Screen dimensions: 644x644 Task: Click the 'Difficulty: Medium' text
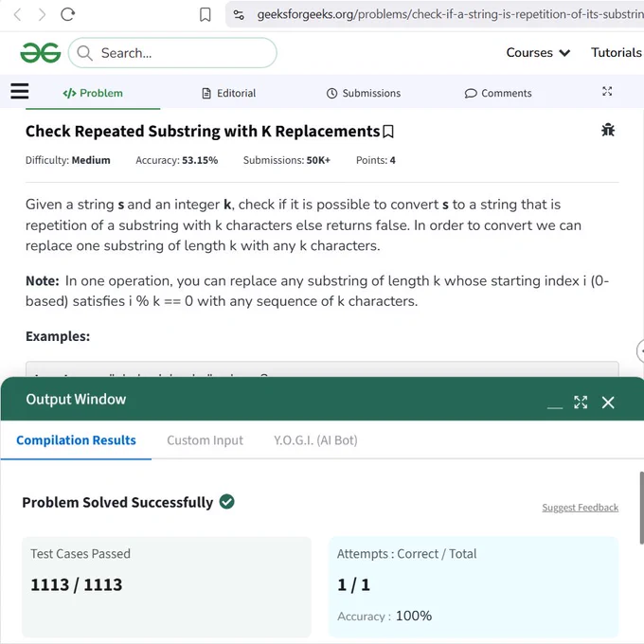pos(68,160)
